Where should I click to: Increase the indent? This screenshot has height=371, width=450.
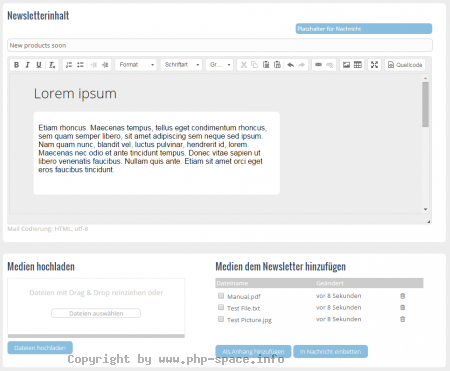tap(105, 65)
